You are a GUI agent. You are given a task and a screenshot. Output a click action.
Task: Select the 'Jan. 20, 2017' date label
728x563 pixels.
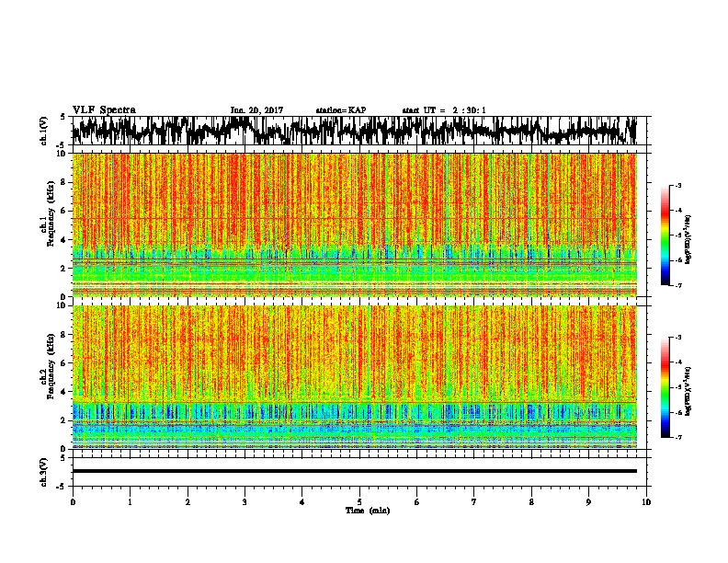(256, 110)
